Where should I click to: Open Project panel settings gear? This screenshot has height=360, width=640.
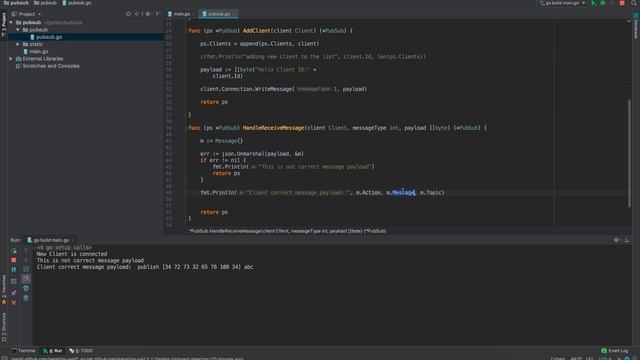148,14
